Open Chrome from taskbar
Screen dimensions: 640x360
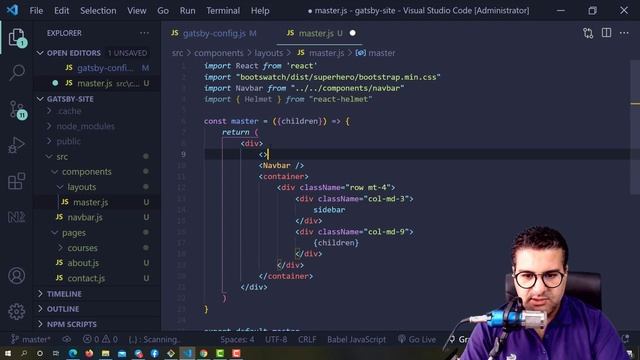pos(203,353)
